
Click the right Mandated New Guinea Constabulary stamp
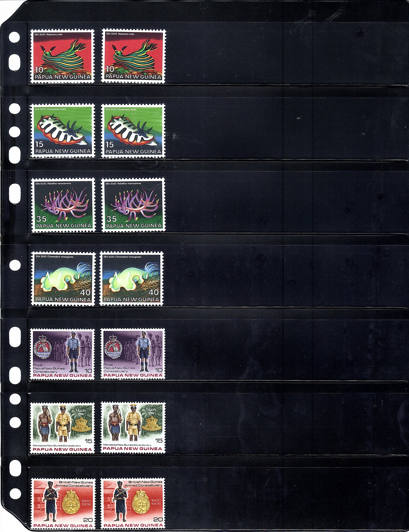point(133,428)
